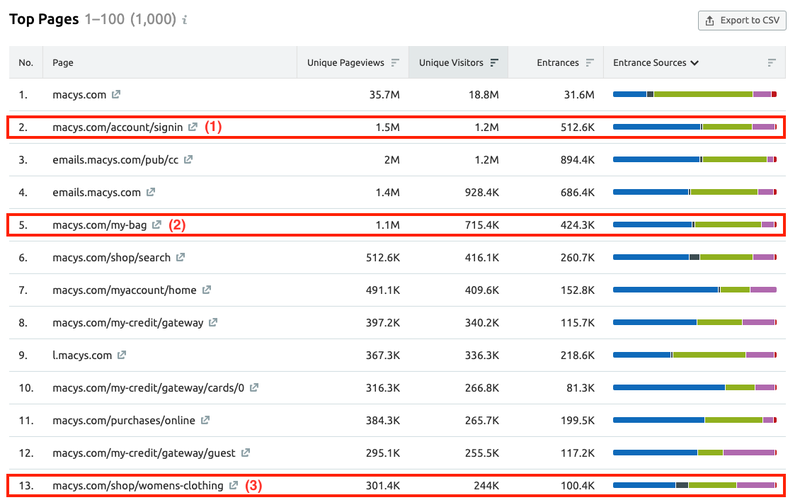800x500 pixels.
Task: Open external link icon for macys.com/my-bag
Action: click(x=157, y=224)
